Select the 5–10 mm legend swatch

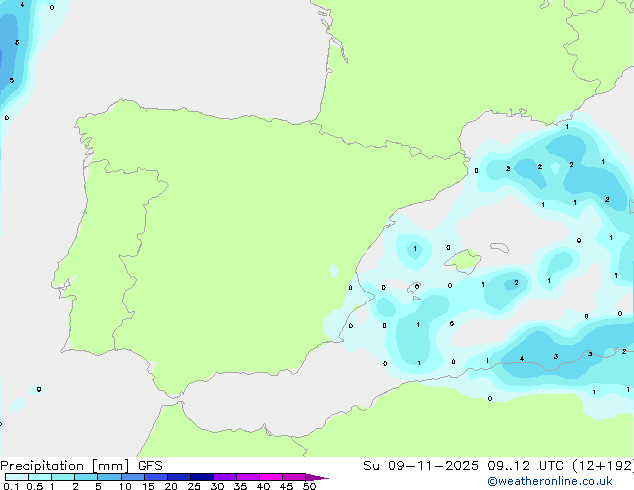pyautogui.click(x=109, y=477)
